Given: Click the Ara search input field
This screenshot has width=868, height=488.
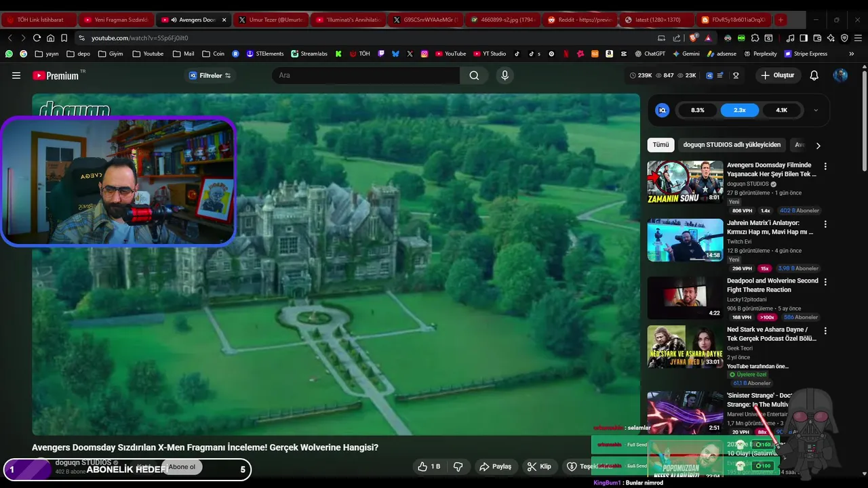Looking at the screenshot, I should 366,75.
